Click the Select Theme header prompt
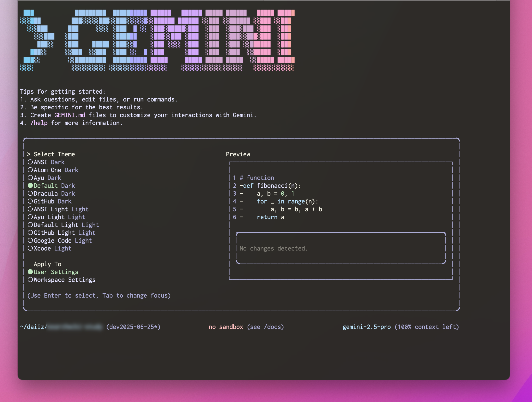This screenshot has width=532, height=402. point(54,154)
